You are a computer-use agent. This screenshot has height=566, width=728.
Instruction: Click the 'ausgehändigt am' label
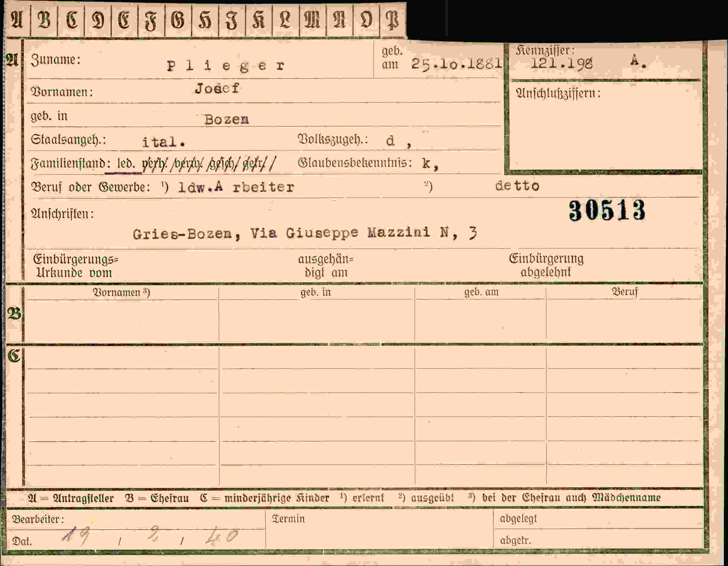(326, 266)
